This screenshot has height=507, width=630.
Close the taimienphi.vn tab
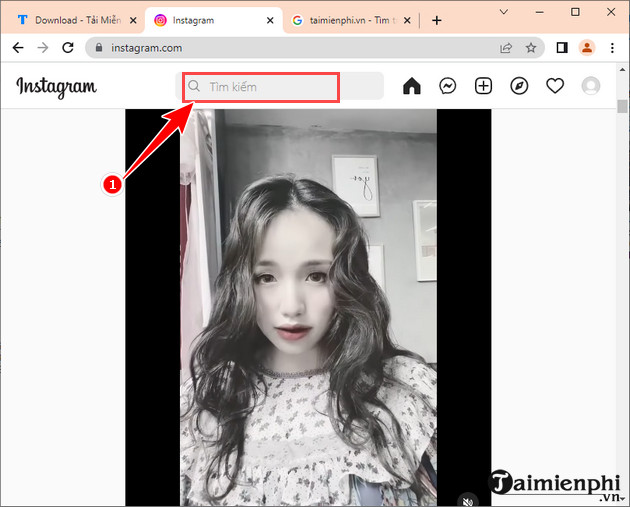pos(407,20)
